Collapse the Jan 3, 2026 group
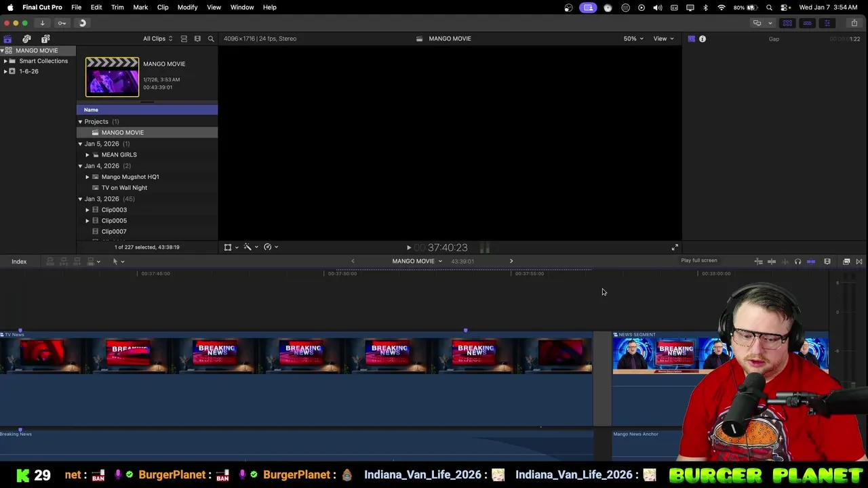Image resolution: width=868 pixels, height=488 pixels. [80, 199]
